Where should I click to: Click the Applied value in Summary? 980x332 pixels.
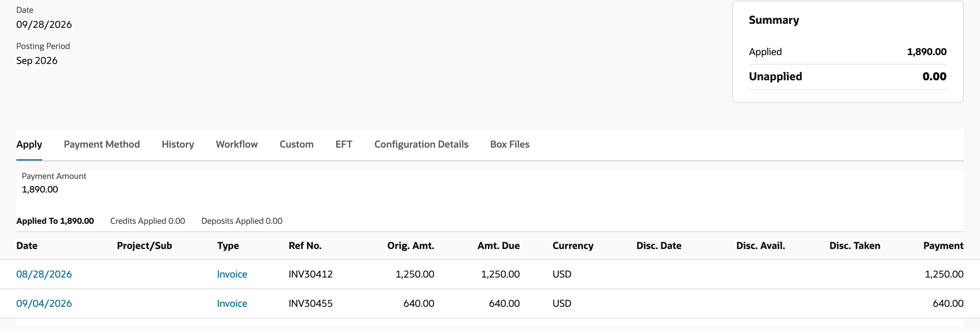tap(927, 52)
